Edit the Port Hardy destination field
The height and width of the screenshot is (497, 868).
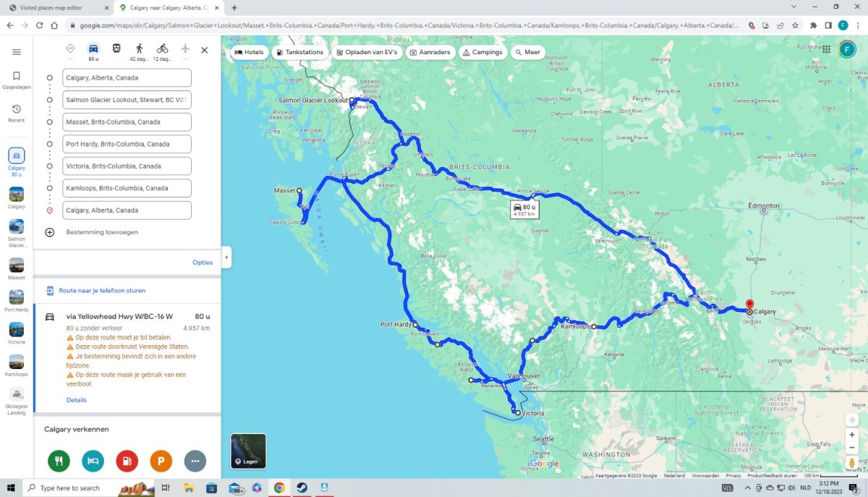point(127,144)
